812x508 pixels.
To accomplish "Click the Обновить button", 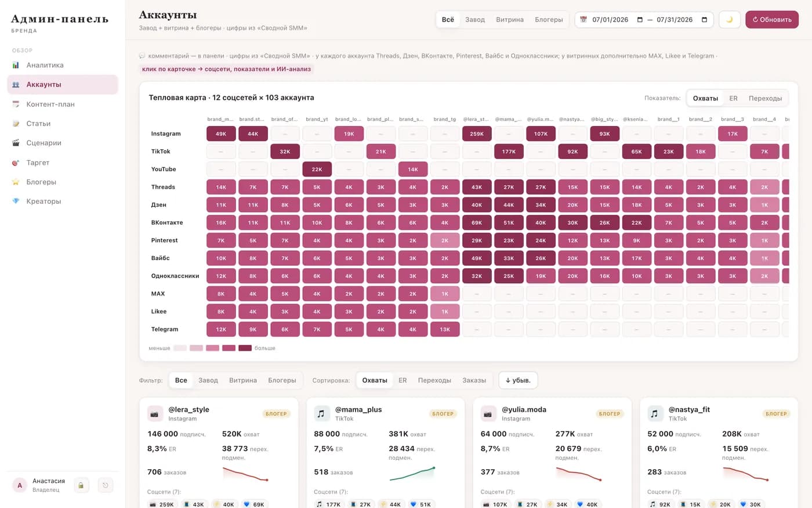I will pos(772,20).
